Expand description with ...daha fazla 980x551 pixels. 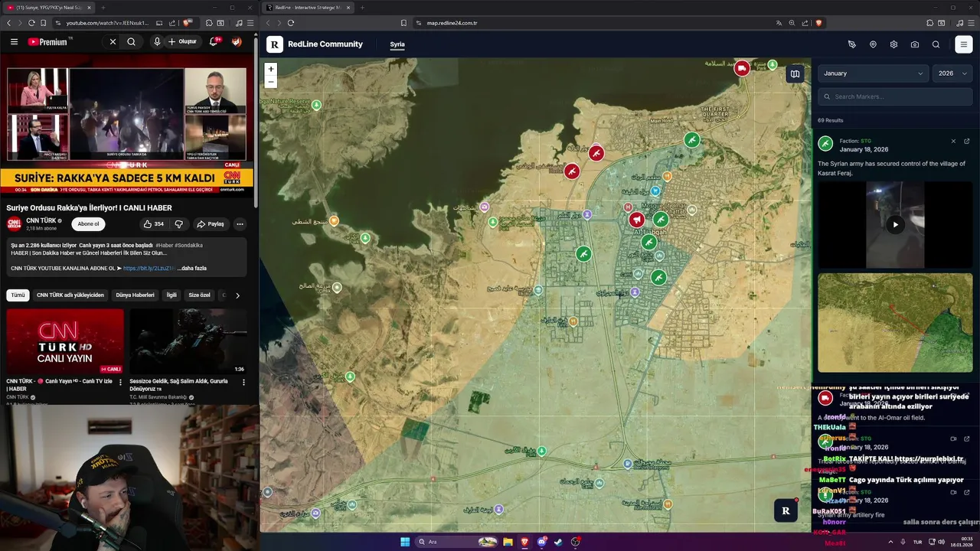click(x=191, y=269)
